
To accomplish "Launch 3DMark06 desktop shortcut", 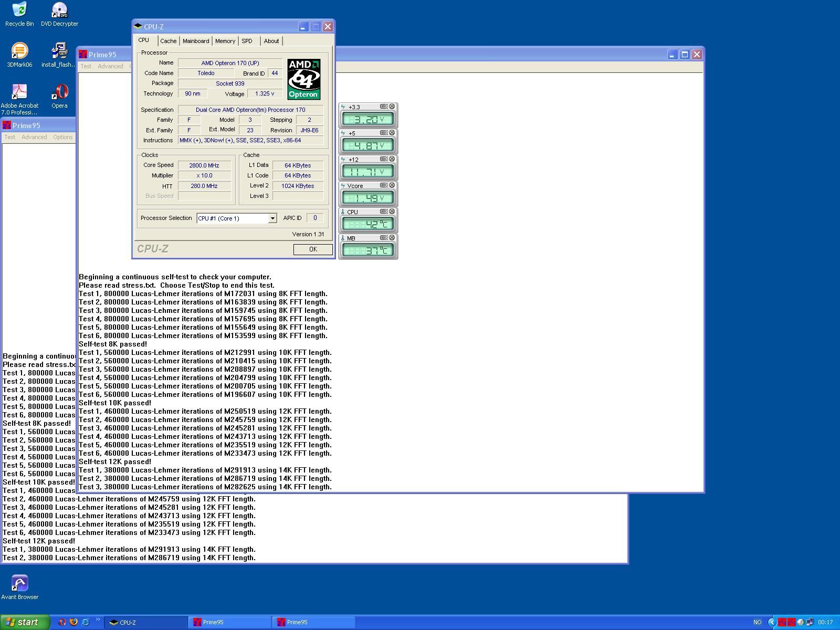I will [x=19, y=55].
